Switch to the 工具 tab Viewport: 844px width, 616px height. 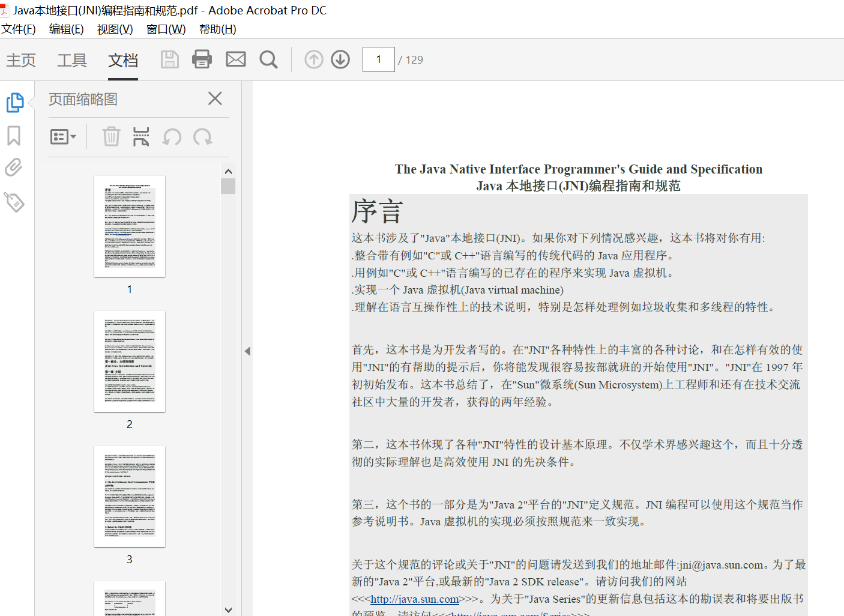72,60
